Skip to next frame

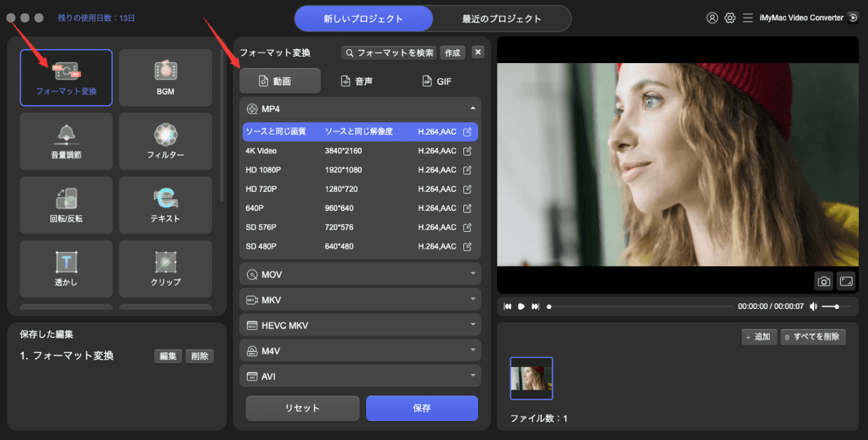point(535,306)
